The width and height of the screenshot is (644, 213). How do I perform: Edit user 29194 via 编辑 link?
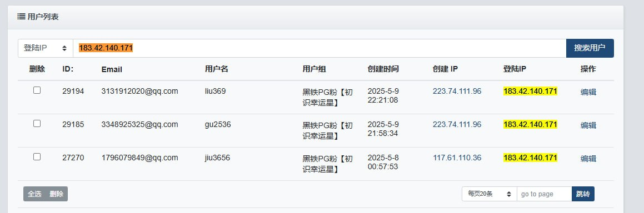[x=588, y=92]
